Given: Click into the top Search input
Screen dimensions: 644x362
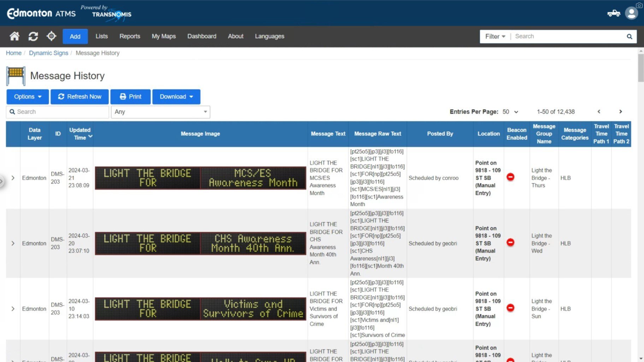Looking at the screenshot, I should 568,36.
